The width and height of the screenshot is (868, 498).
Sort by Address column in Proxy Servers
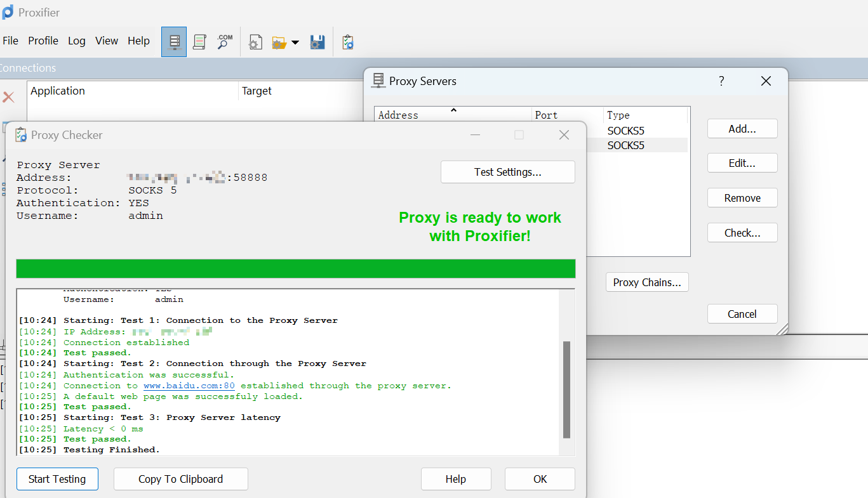(x=453, y=115)
